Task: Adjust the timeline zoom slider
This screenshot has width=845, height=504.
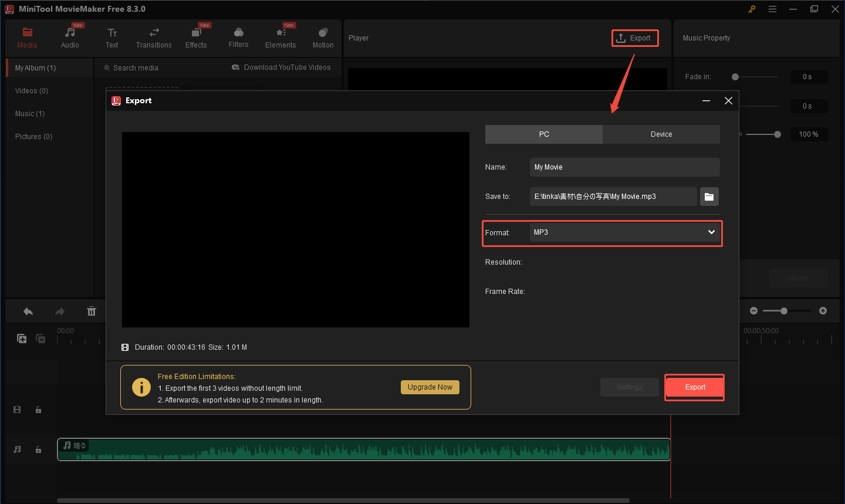Action: 784,311
